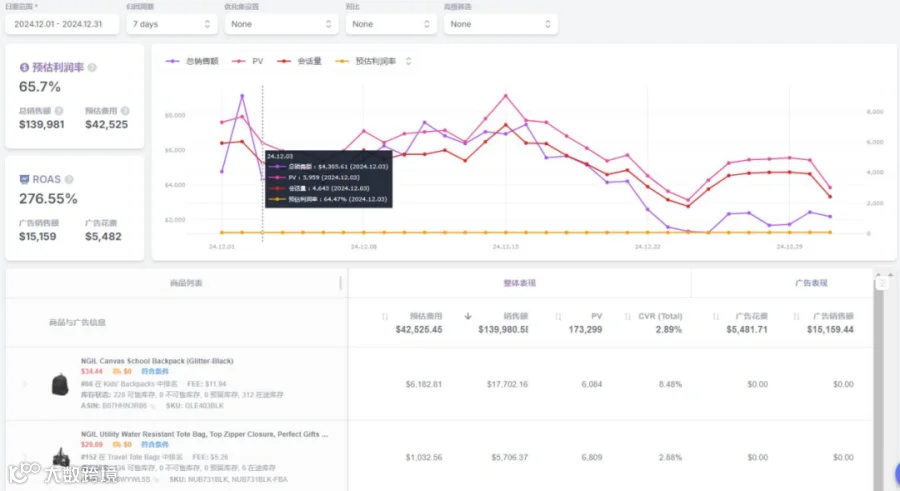Click the 预估利润率 legend series switcher arrows

(x=408, y=61)
